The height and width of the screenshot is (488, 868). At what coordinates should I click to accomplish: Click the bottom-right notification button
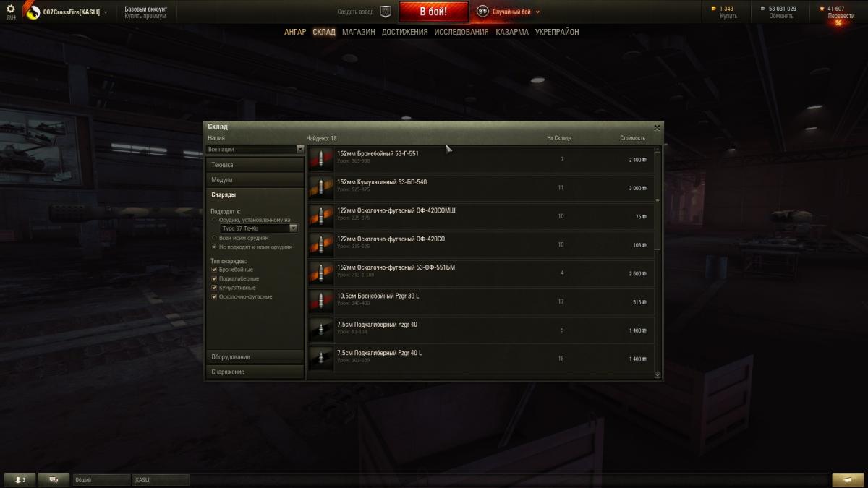pyautogui.click(x=847, y=479)
